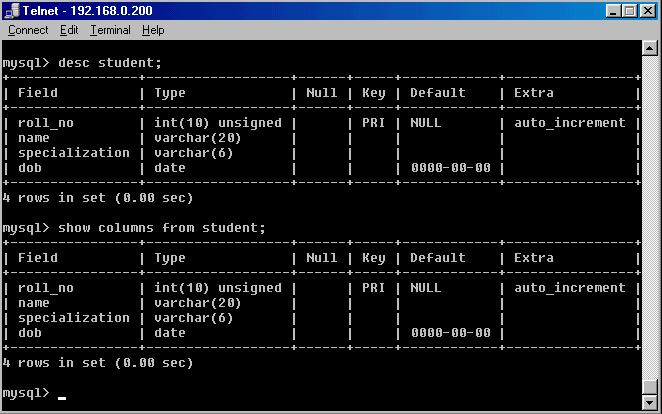Click the scrollbar down arrow
662x414 pixels.
(649, 403)
